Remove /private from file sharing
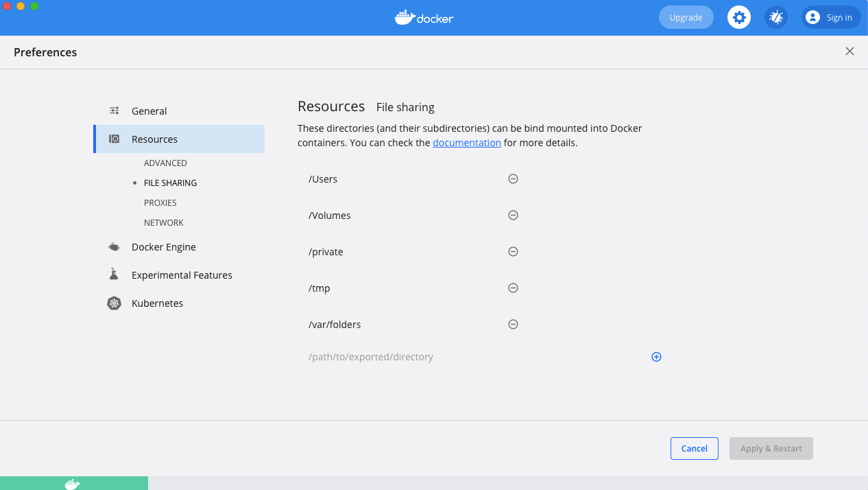The image size is (868, 490). [x=513, y=251]
